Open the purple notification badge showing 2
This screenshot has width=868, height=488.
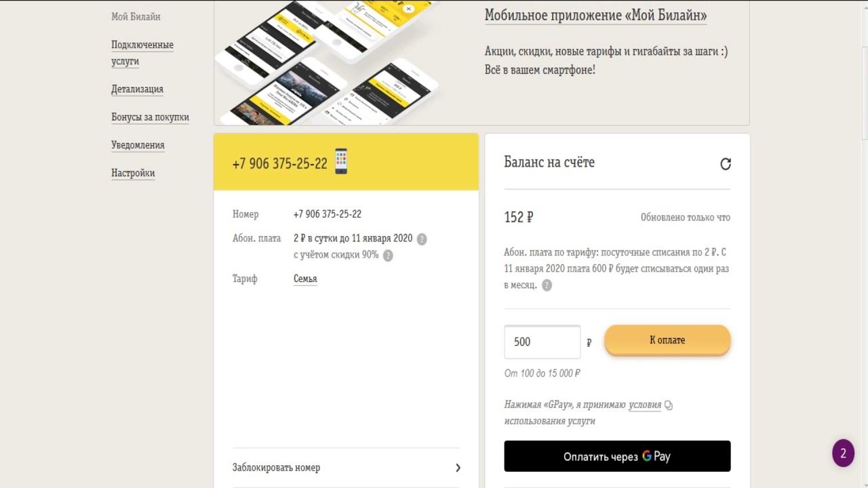(843, 453)
